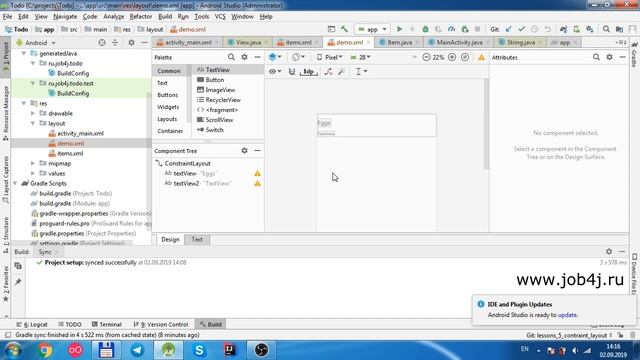
Task: Click the layout warnings triangle icon
Action: [x=482, y=58]
